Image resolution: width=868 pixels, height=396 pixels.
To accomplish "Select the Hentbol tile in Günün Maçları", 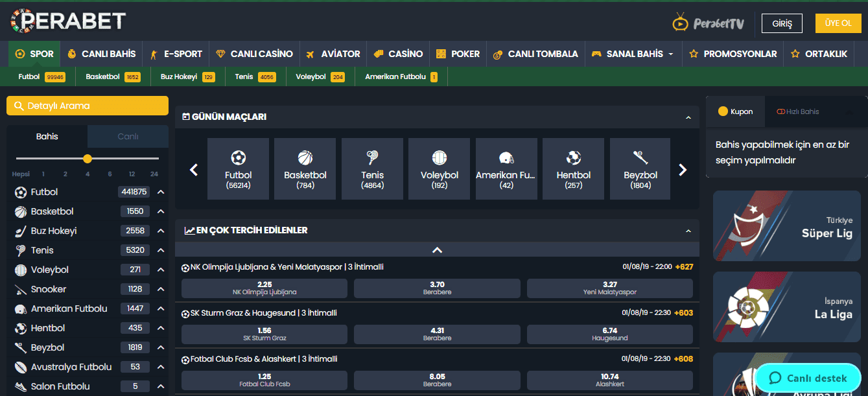I will tap(573, 168).
